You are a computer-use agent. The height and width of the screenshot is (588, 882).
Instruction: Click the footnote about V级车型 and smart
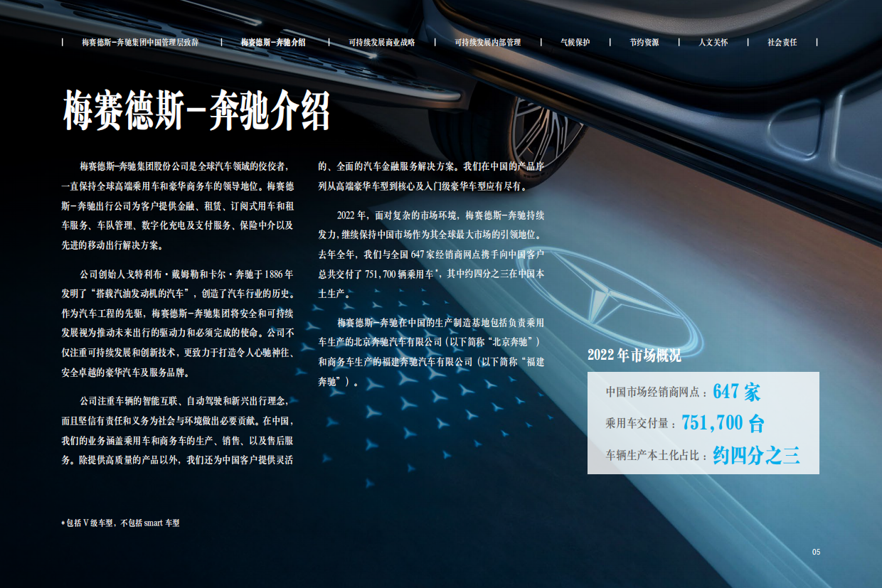121,523
